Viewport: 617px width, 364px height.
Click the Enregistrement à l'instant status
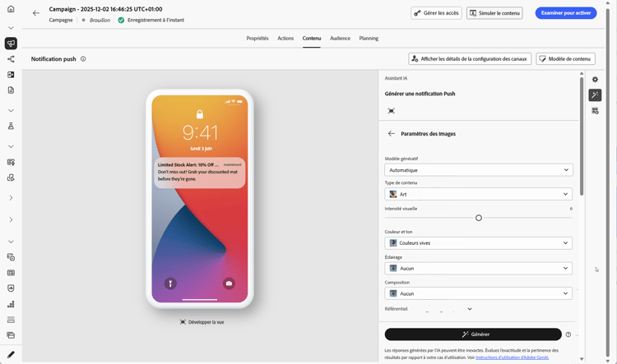coord(155,20)
